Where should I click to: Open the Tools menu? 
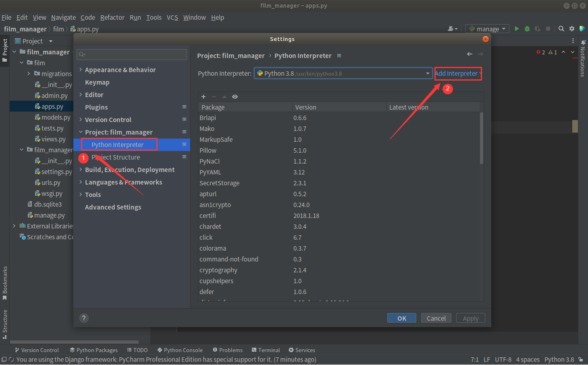[154, 17]
